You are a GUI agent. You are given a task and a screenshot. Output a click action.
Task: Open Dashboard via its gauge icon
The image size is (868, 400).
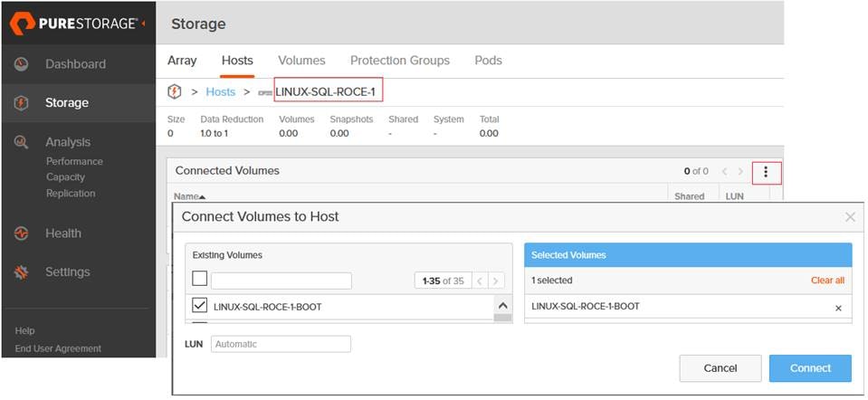pos(21,63)
